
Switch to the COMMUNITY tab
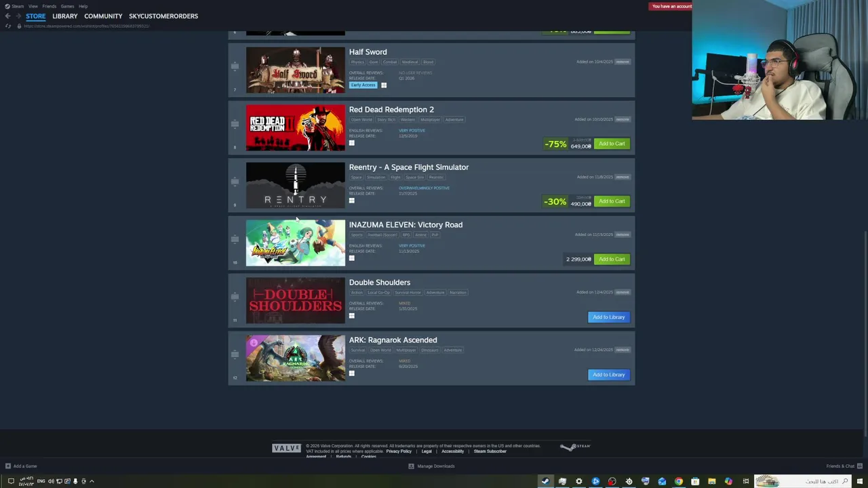103,16
